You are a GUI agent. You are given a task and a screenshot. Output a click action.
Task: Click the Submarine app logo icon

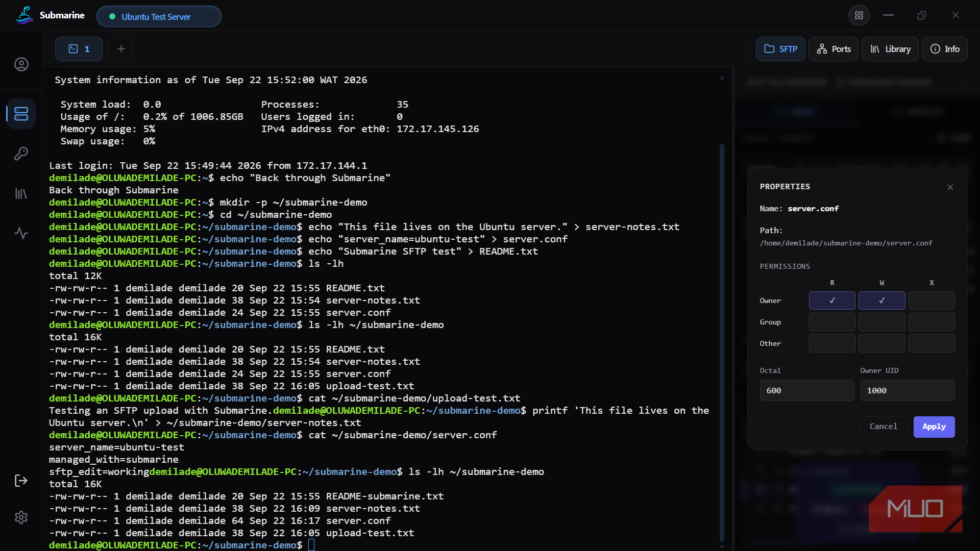coord(24,15)
